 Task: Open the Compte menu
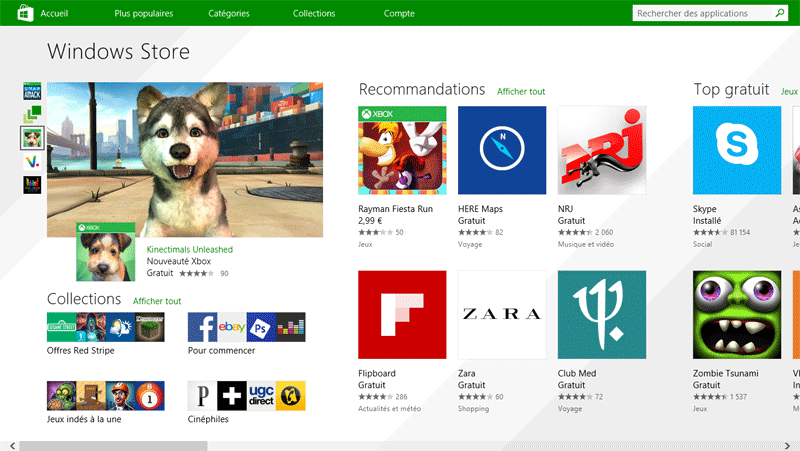pos(399,14)
